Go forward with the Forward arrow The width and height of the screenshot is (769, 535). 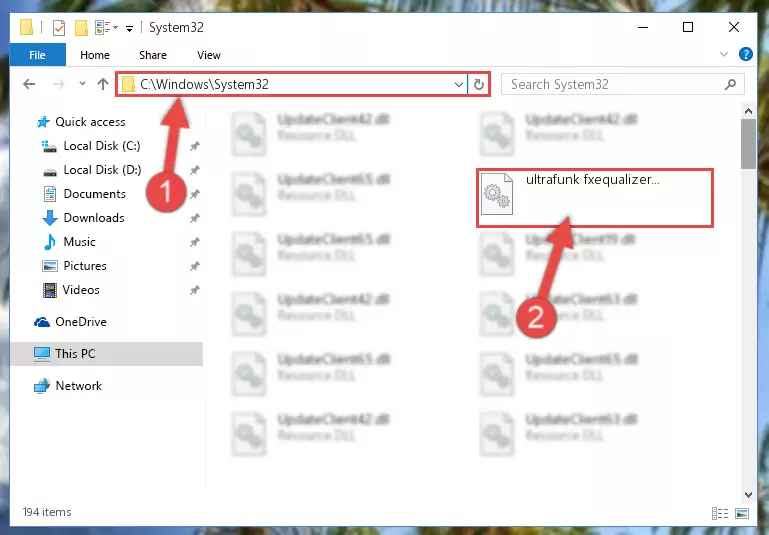tap(58, 84)
